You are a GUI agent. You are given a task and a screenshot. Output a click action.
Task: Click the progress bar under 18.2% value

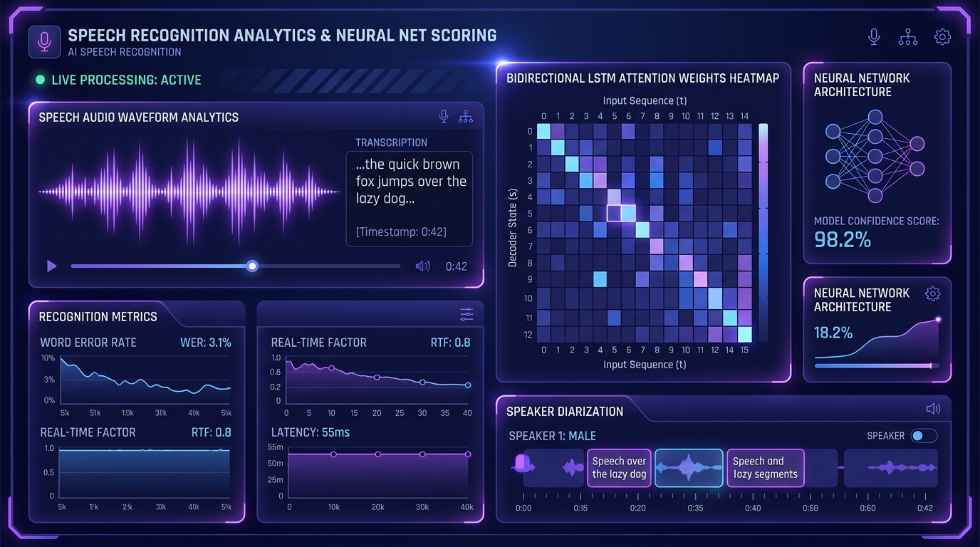coord(877,366)
